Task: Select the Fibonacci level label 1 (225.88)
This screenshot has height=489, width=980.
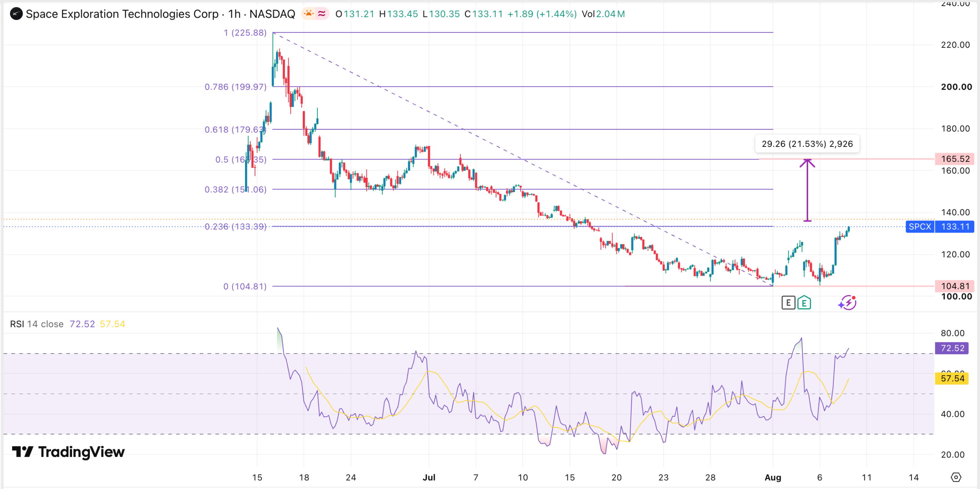Action: (245, 33)
